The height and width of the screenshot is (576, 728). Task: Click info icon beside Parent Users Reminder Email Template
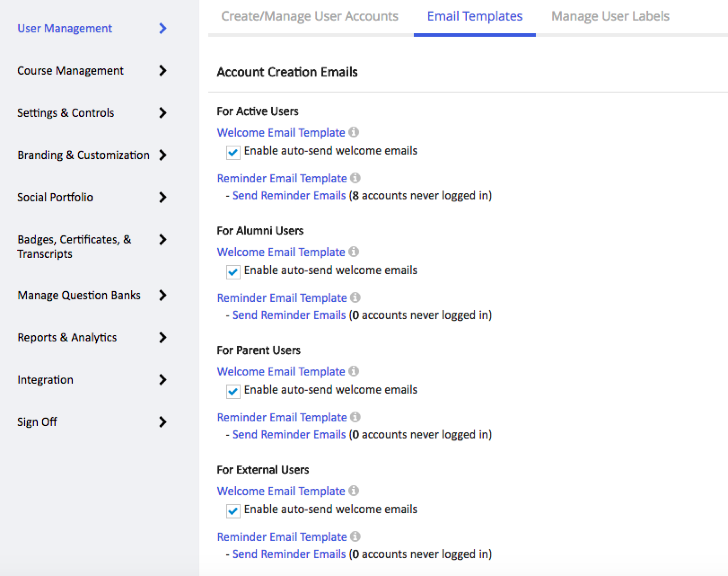click(355, 417)
